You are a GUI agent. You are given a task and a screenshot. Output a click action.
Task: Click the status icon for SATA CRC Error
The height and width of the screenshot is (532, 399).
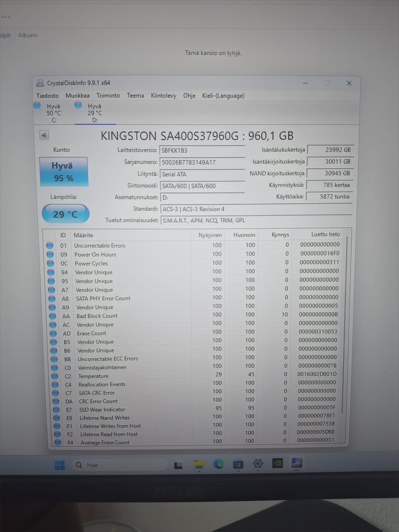click(56, 393)
